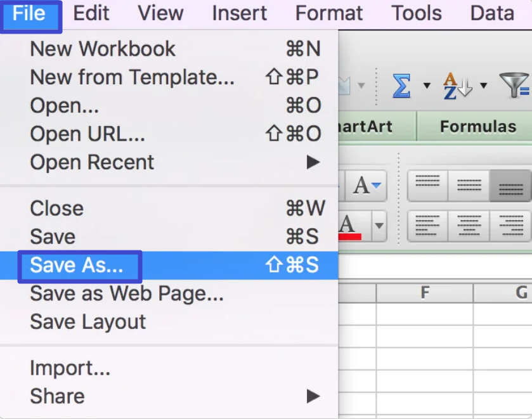Image resolution: width=532 pixels, height=419 pixels.
Task: Click the middle vertical align icon
Action: pos(469,186)
